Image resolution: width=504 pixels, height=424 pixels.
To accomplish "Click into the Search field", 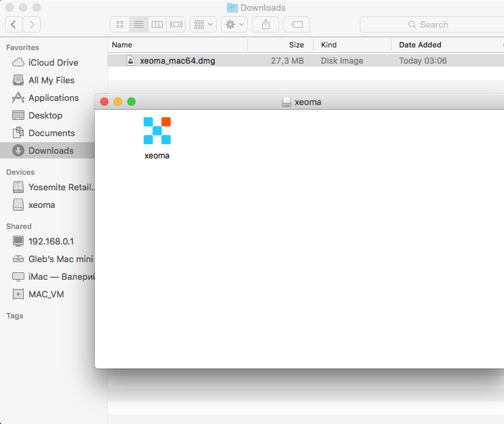I will pyautogui.click(x=432, y=24).
